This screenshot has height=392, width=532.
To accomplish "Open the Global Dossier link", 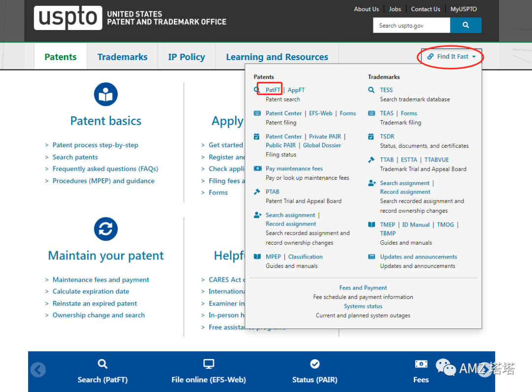I will pos(322,145).
